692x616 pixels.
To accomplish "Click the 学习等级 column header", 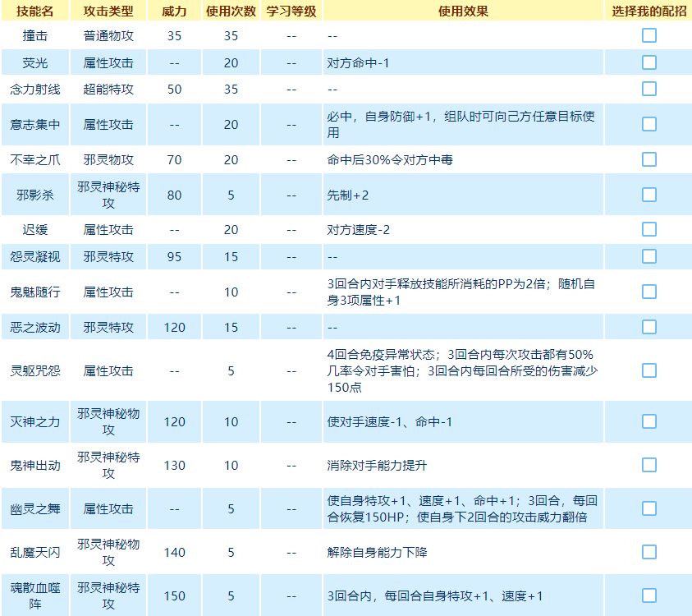I will click(x=291, y=11).
